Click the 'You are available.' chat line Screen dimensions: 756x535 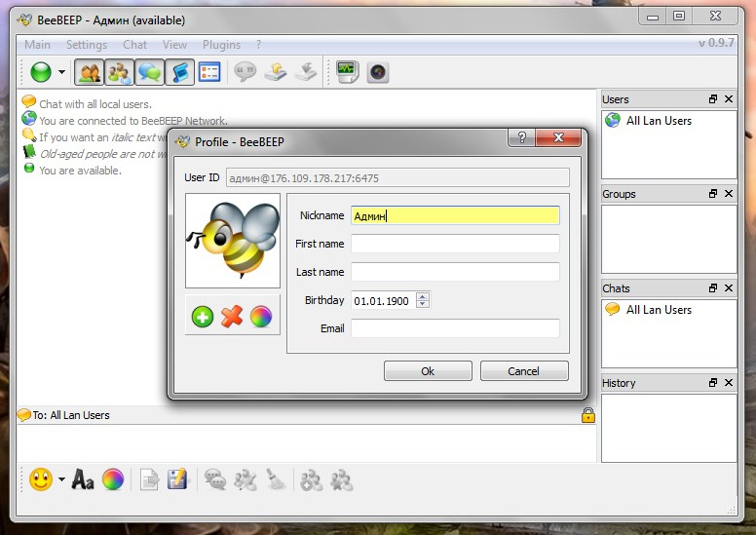point(80,171)
